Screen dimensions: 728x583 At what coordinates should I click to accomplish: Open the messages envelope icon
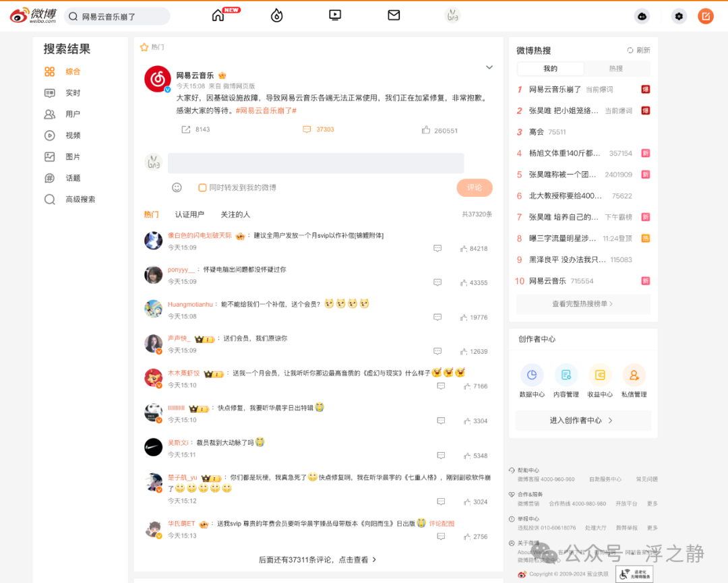click(394, 16)
